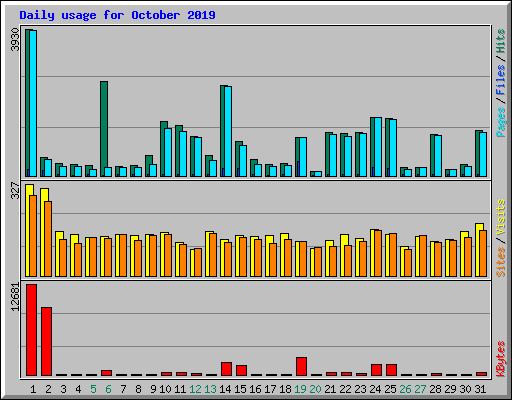Click the 12681 KBytes axis label
Viewport: 512px width, 400px height.
15,297
